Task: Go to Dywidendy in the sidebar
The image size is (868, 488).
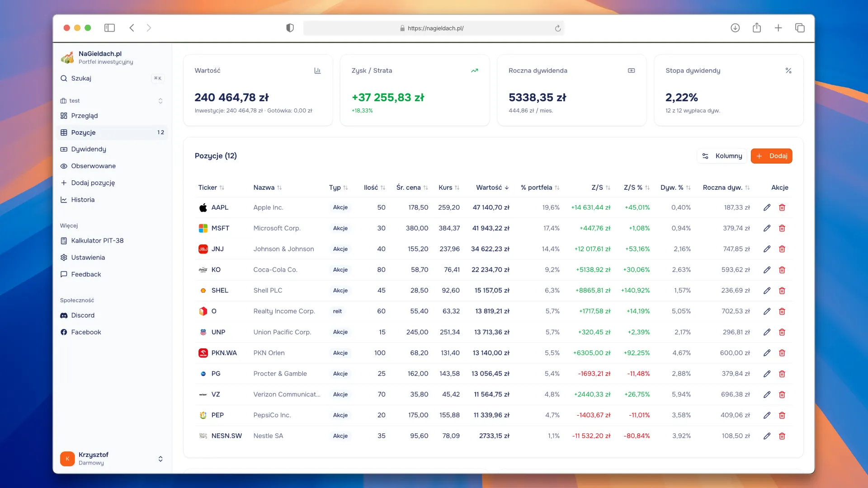Action: [x=89, y=149]
